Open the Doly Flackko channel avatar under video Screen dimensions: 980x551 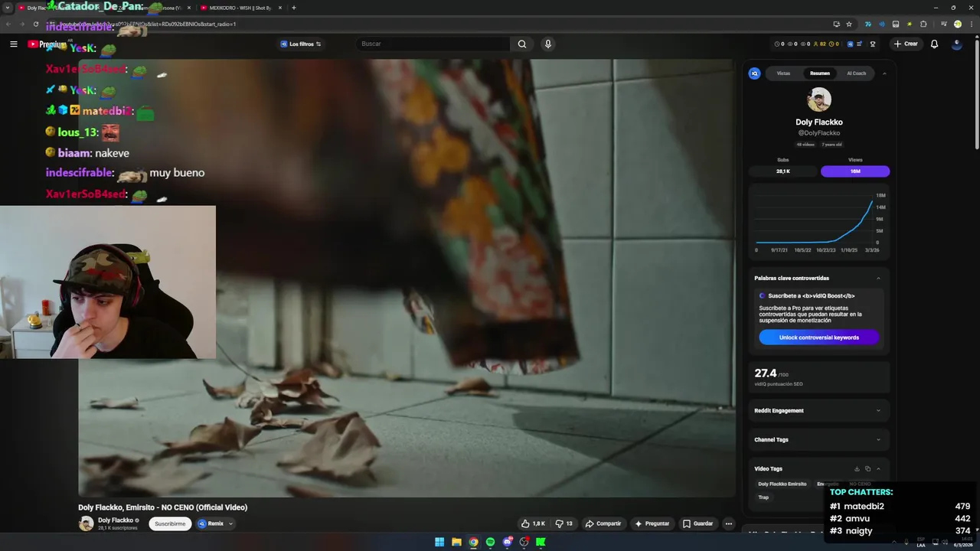[x=86, y=523]
